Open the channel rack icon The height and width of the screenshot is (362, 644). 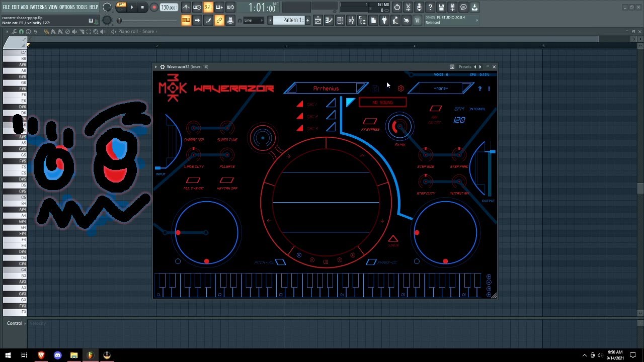[340, 20]
